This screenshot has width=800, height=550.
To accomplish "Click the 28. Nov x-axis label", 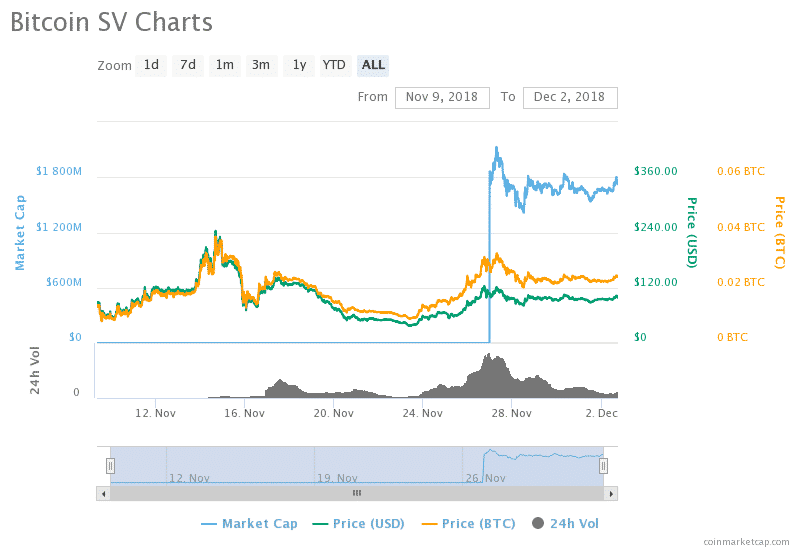I will [x=512, y=413].
